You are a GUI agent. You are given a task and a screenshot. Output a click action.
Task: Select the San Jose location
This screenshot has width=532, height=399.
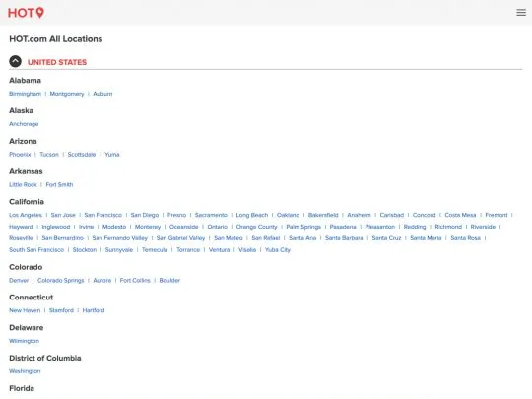[x=63, y=215]
